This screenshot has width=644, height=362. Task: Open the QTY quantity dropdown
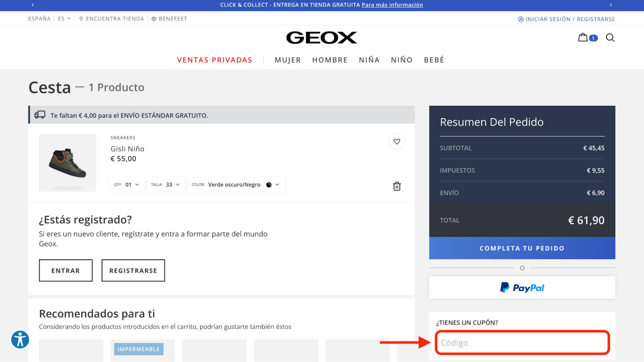(x=127, y=185)
